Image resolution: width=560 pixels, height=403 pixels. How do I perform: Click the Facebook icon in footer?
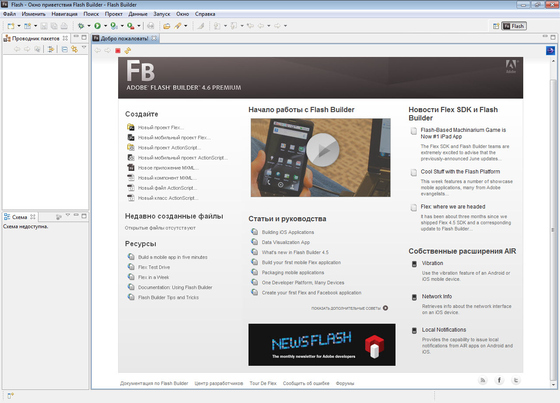tap(499, 380)
